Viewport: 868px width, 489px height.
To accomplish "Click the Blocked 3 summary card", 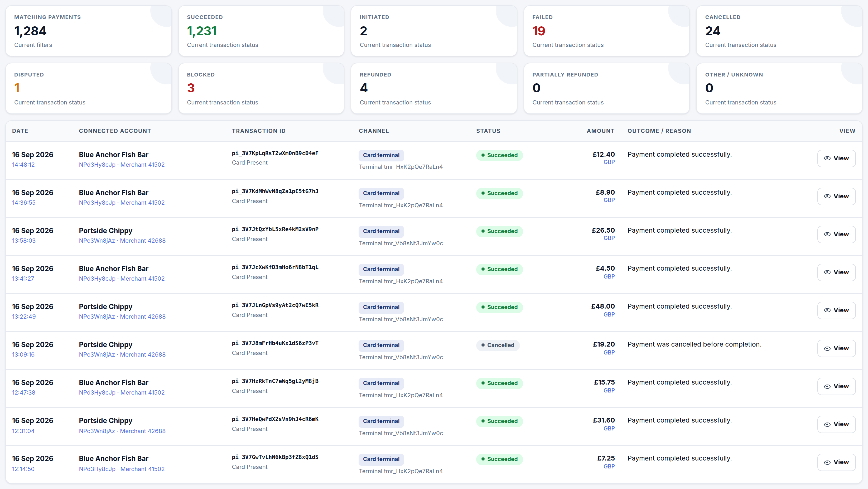I will [x=261, y=88].
